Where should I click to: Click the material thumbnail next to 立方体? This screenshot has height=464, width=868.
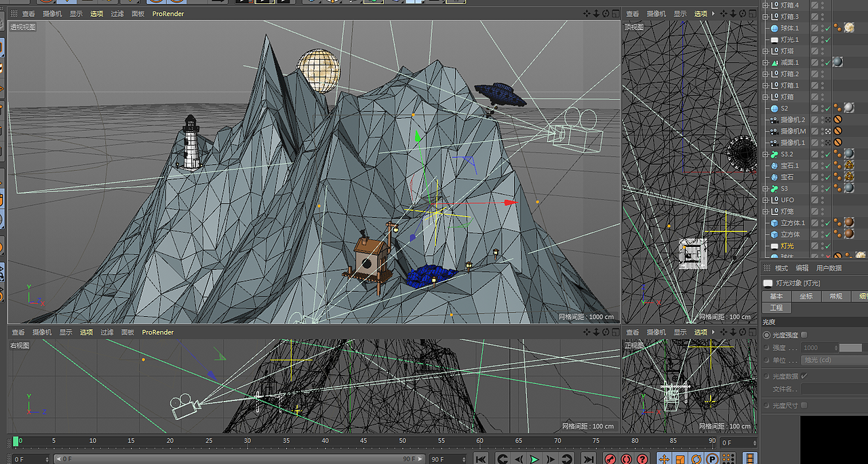(850, 234)
